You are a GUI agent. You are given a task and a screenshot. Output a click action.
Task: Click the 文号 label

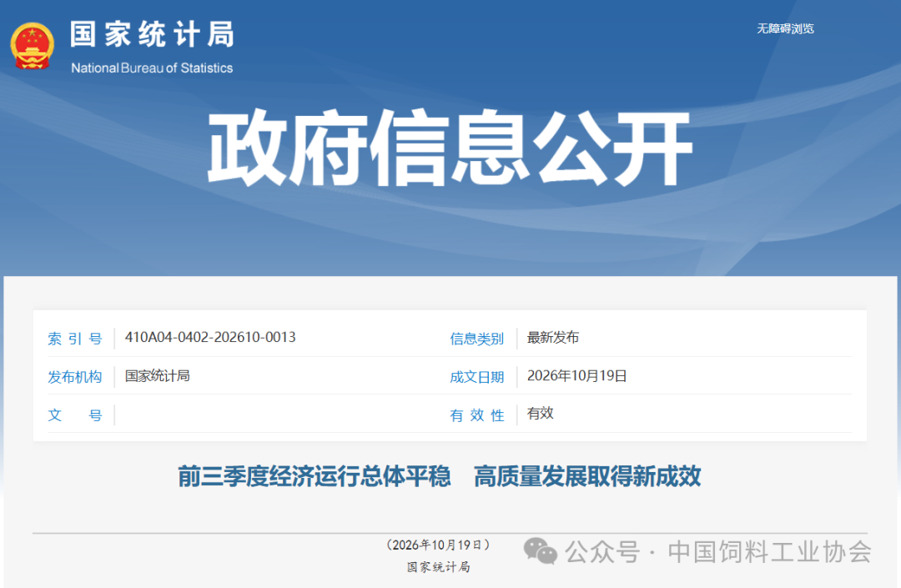(x=75, y=415)
